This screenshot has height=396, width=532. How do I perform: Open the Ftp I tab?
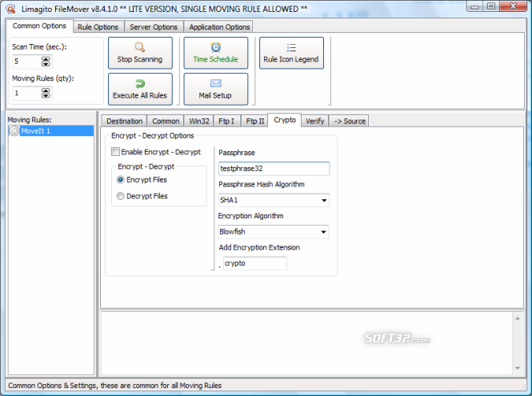(226, 121)
